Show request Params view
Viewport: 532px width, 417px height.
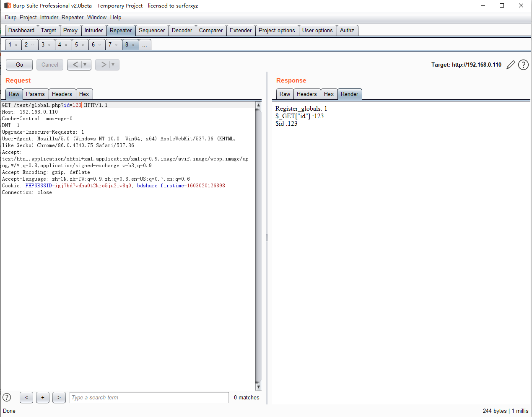35,94
